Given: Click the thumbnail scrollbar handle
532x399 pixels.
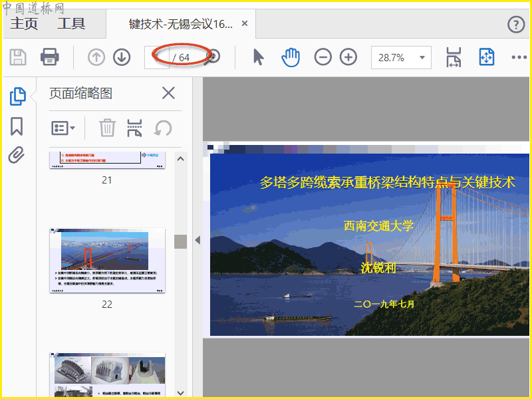Looking at the screenshot, I should 180,241.
